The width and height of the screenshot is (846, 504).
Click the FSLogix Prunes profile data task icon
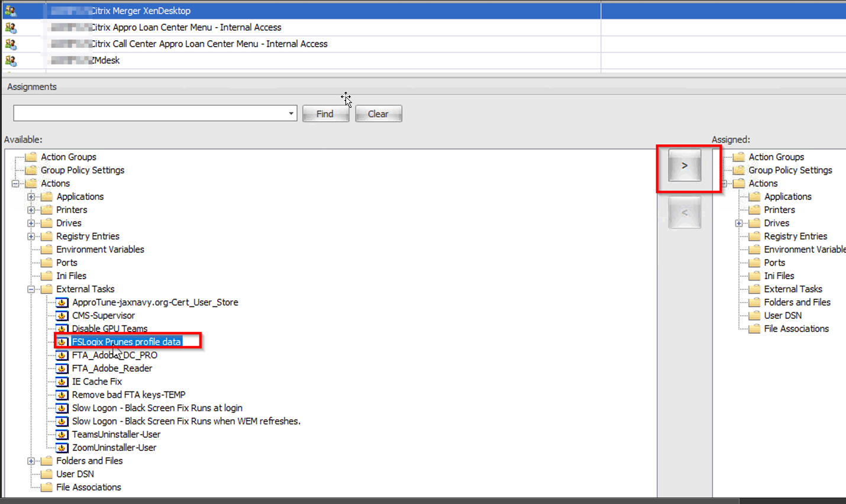pos(62,342)
